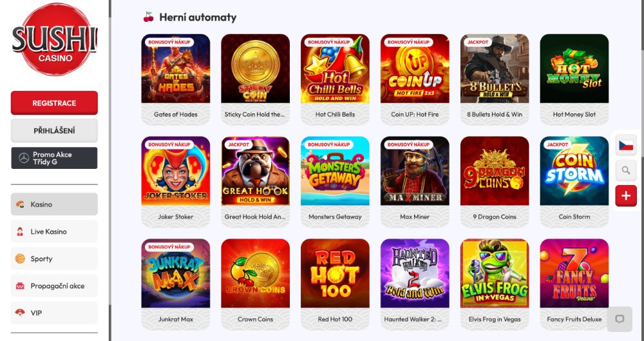Go to Live Kasino section
Viewport: 644px width, 341px height.
54,231
